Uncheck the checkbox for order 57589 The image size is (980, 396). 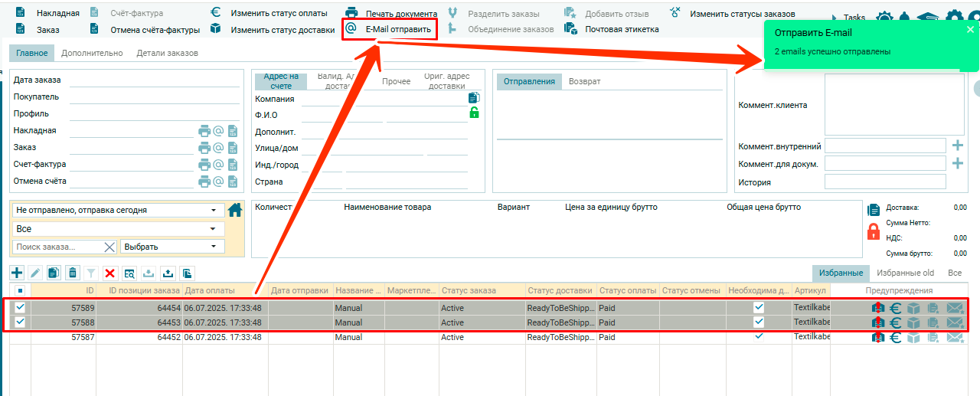point(20,307)
